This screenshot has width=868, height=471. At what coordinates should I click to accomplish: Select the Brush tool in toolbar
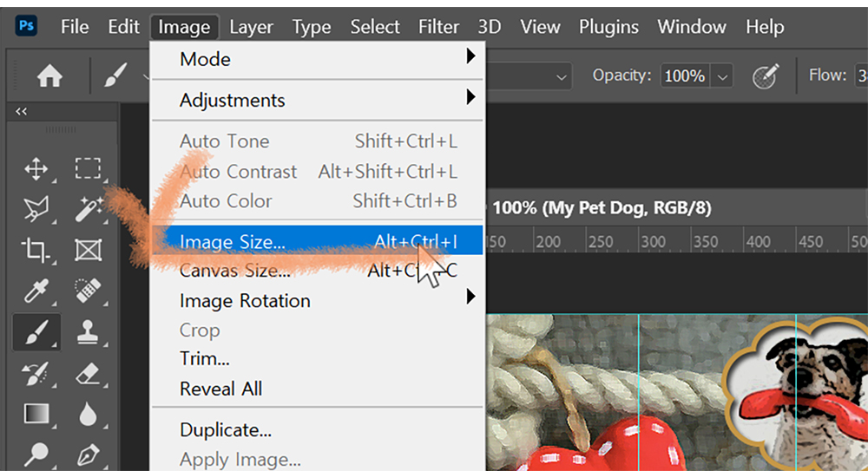[x=36, y=332]
